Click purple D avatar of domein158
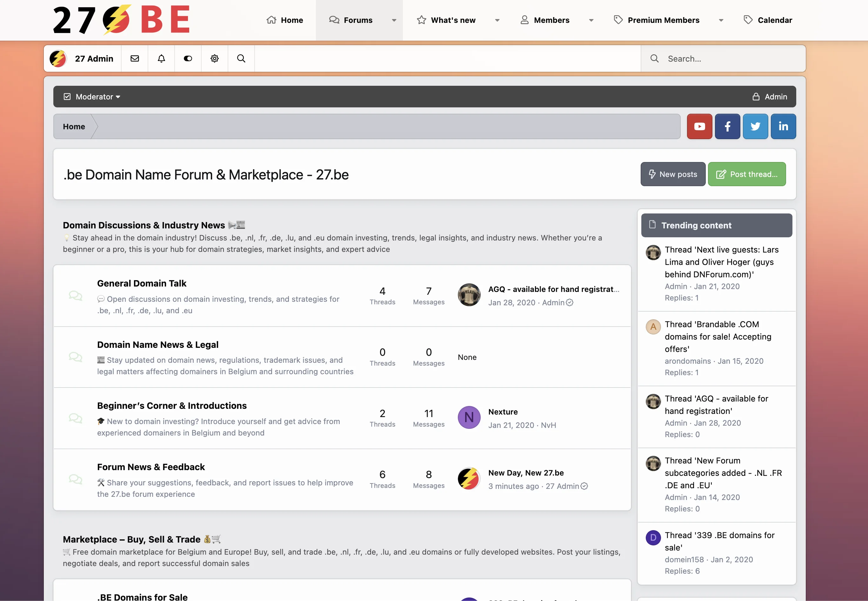868x601 pixels. 653,538
